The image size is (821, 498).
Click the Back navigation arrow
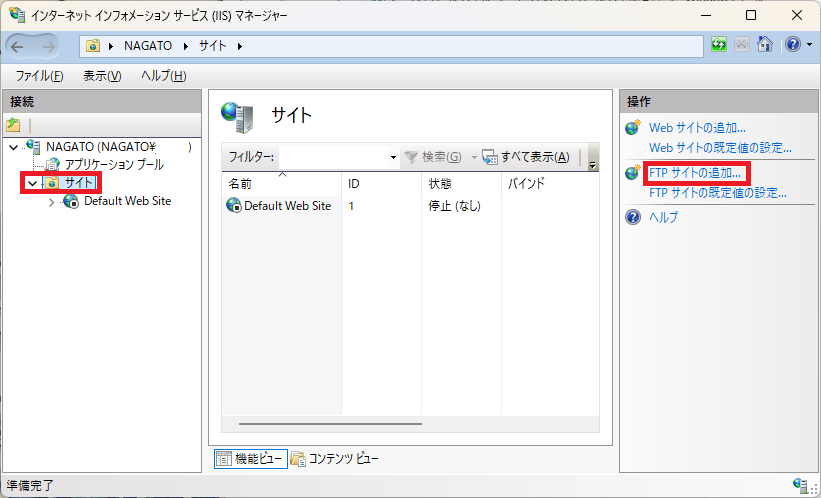coord(17,47)
